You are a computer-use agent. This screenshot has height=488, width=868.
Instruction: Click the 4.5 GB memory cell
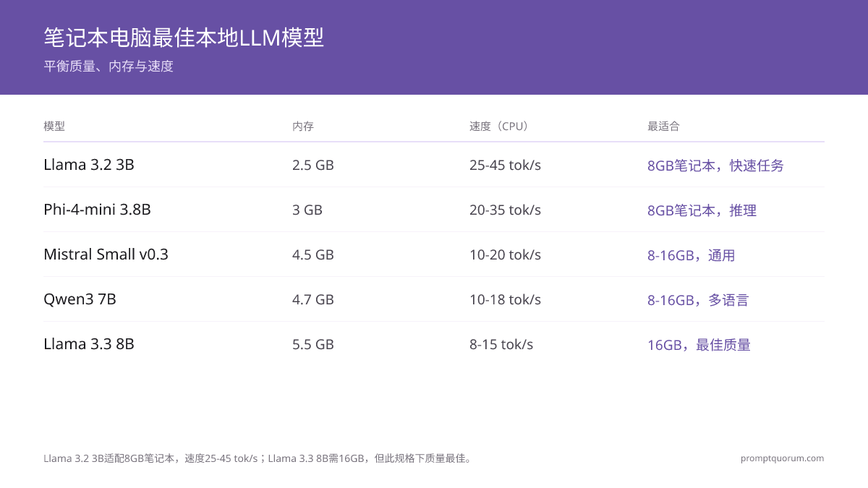pos(313,254)
